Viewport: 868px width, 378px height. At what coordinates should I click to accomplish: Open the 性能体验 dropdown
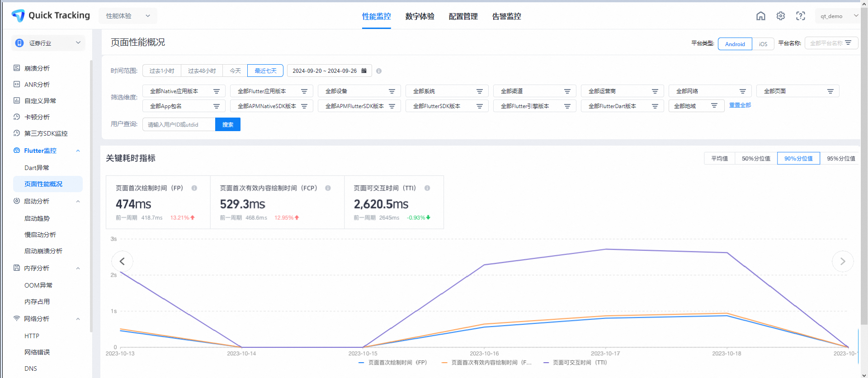[128, 16]
